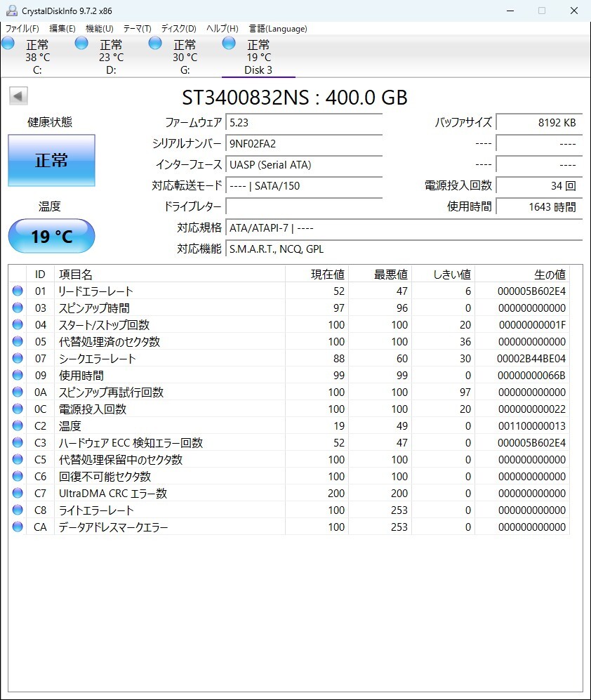Click status icon of スタート/ストップ回数 row
591x700 pixels.
pos(18,324)
